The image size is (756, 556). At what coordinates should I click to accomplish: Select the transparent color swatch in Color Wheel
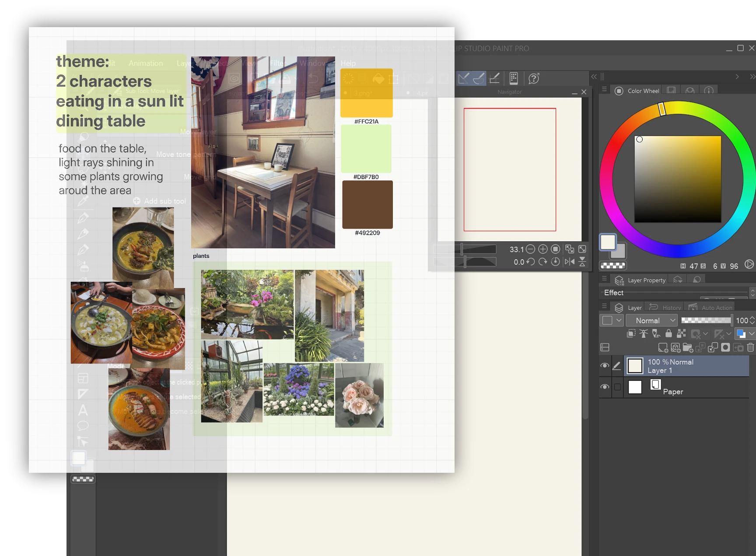point(612,265)
